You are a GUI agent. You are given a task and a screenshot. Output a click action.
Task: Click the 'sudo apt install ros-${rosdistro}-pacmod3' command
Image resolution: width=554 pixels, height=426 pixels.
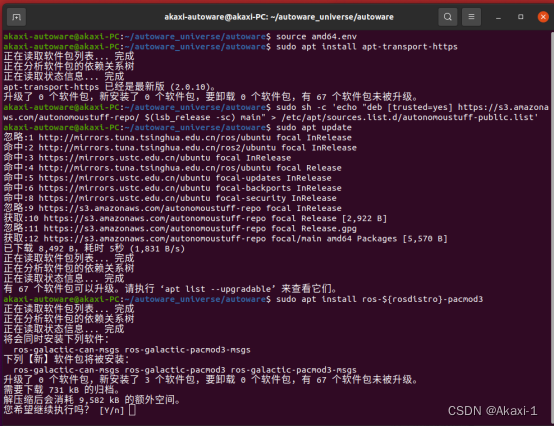point(379,299)
